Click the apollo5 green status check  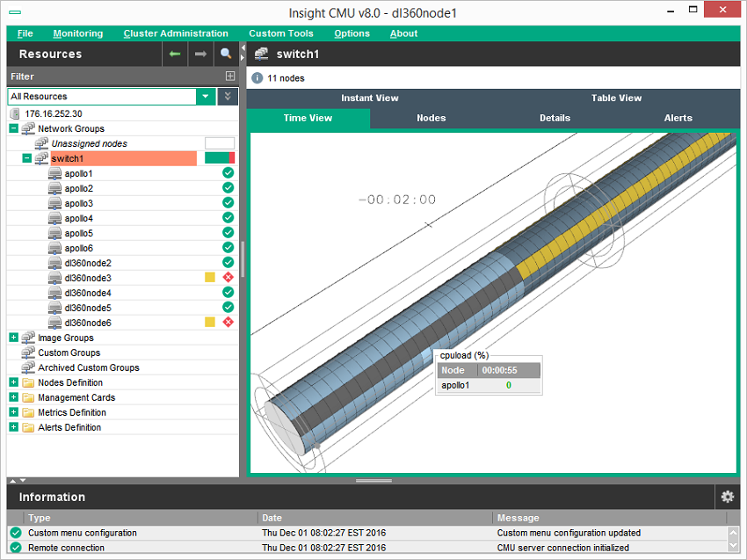228,233
